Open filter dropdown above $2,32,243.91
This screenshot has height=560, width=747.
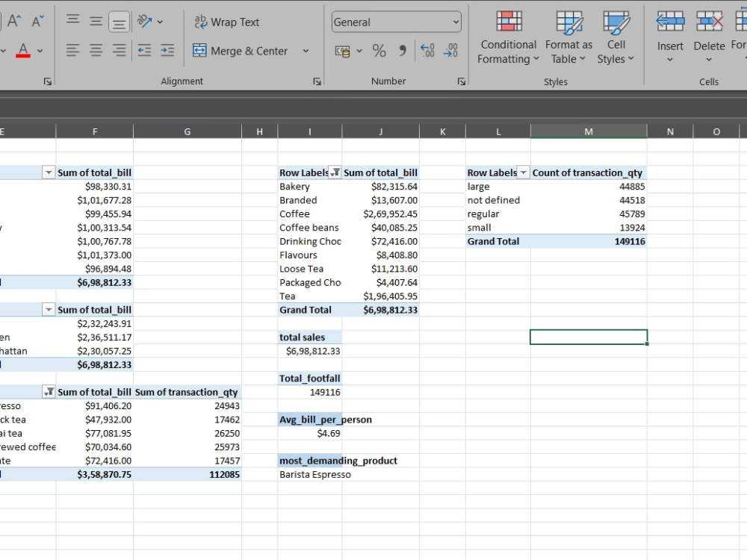coord(48,310)
